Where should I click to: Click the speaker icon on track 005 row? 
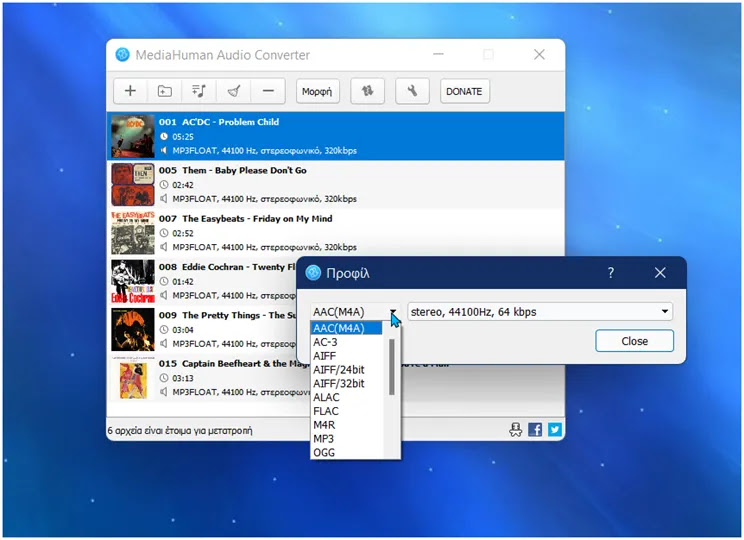164,199
